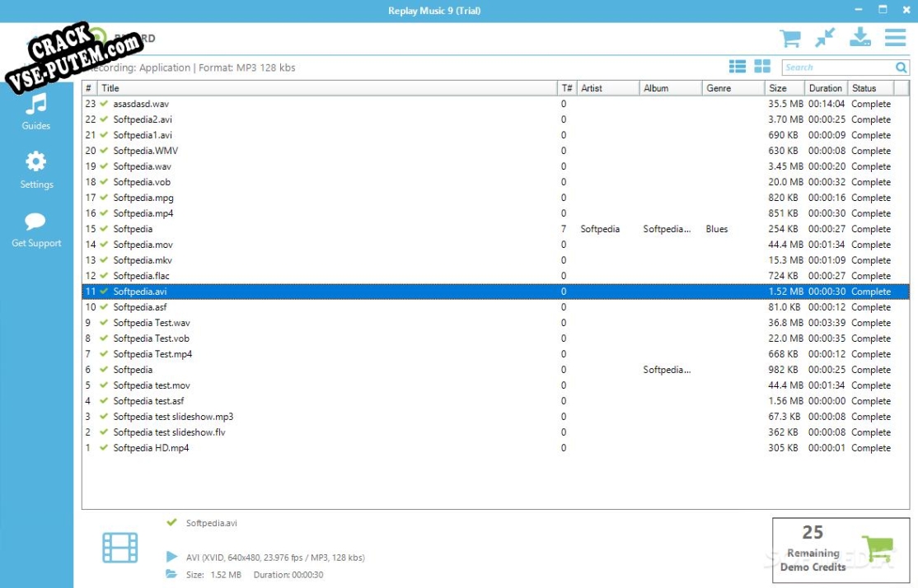Open containing folder icon beside Size

pos(171,574)
